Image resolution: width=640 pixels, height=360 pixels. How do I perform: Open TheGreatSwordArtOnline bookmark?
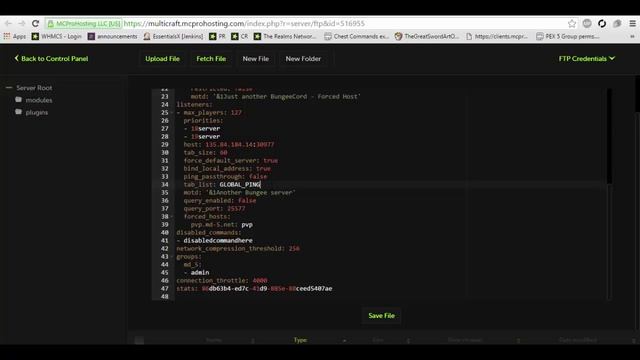[x=427, y=36]
